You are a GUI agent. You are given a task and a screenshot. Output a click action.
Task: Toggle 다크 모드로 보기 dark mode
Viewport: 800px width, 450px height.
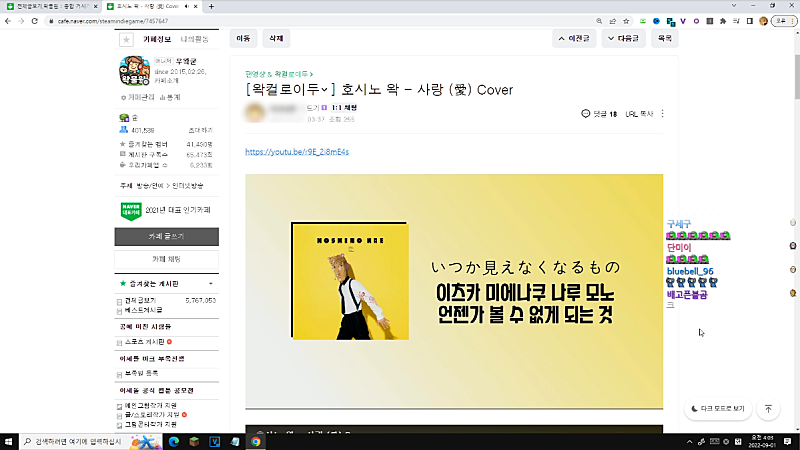point(718,409)
